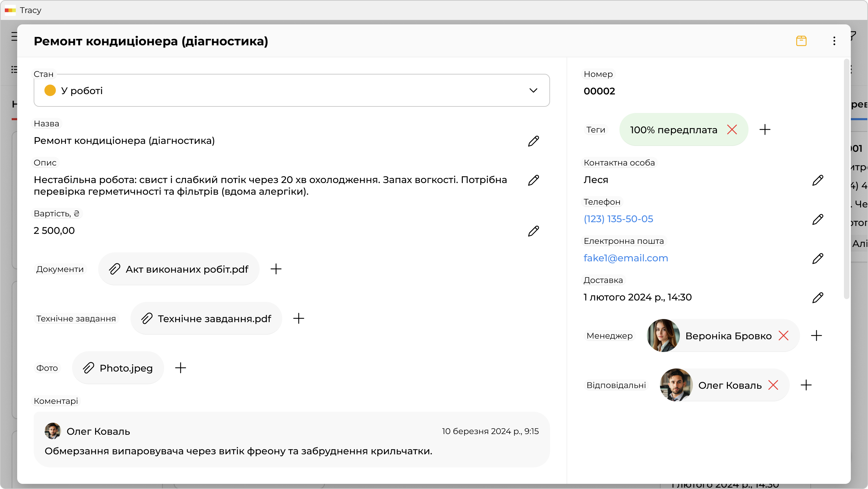Edit the Телефон pencil icon
This screenshot has height=489, width=868.
(x=818, y=219)
